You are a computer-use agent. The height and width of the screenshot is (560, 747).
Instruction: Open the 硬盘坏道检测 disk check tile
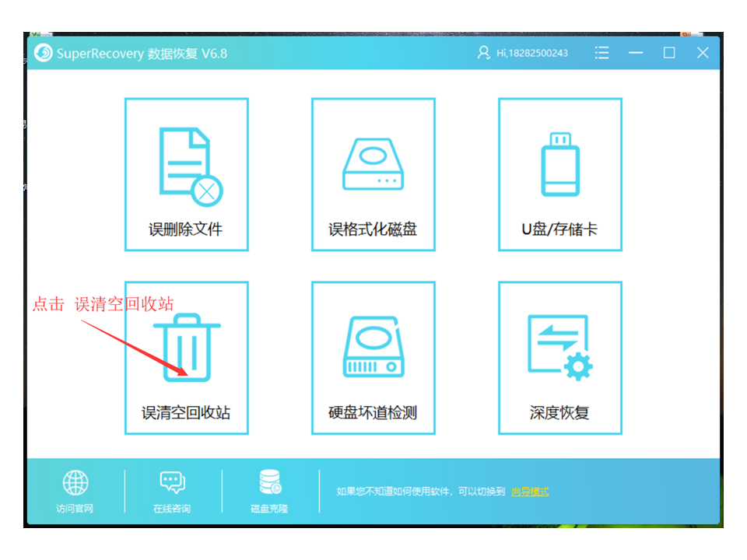(x=373, y=358)
